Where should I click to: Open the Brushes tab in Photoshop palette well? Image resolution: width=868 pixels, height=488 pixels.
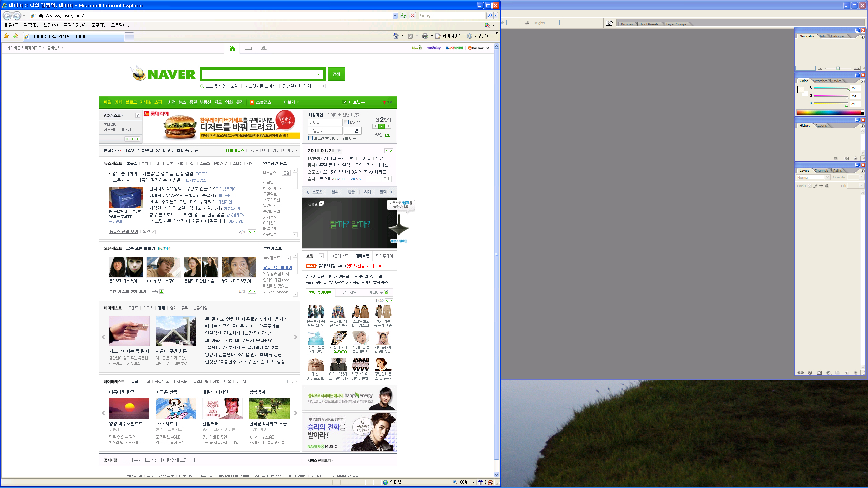tap(627, 24)
